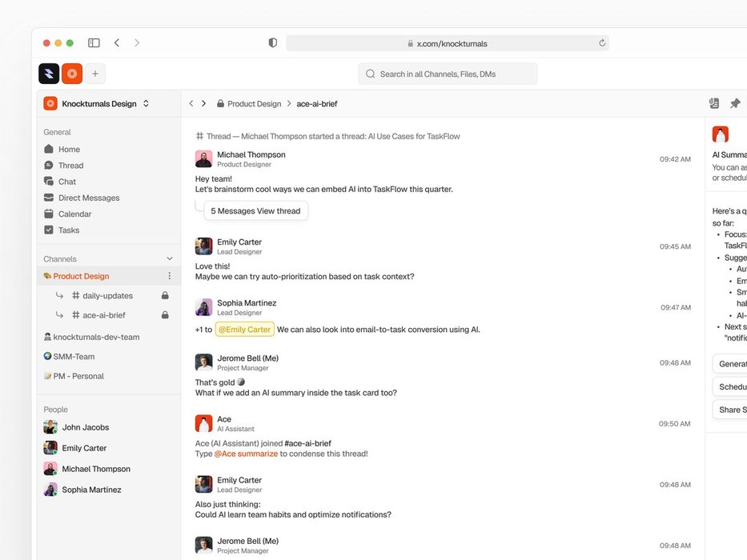Open Direct Messages in sidebar
747x560 pixels.
88,198
